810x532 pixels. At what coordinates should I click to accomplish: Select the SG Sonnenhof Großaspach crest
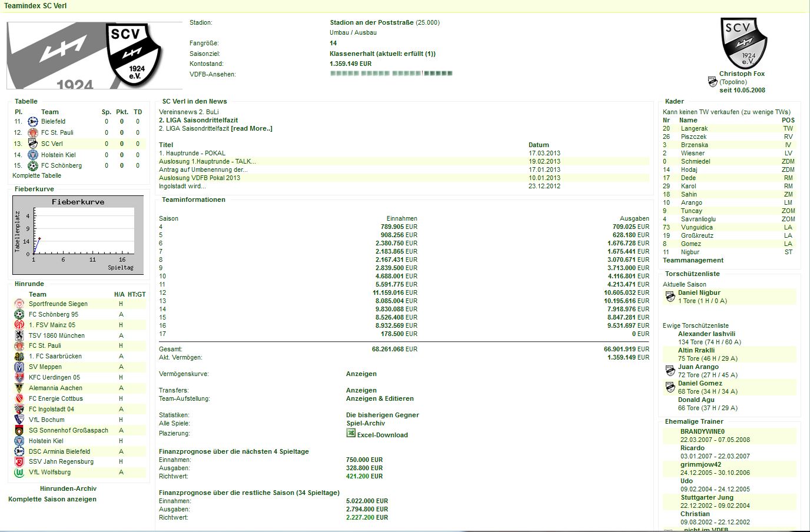tap(19, 431)
